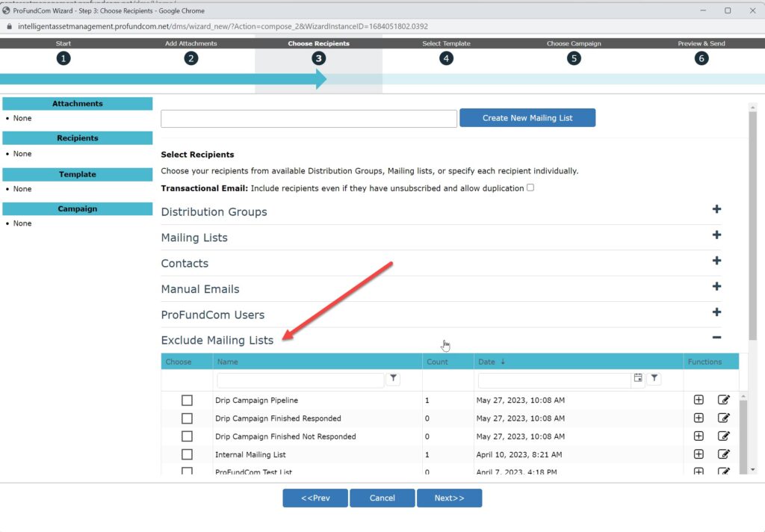This screenshot has width=765, height=532.
Task: Edit the Drip Campaign Finished Not Responded list
Action: [723, 436]
